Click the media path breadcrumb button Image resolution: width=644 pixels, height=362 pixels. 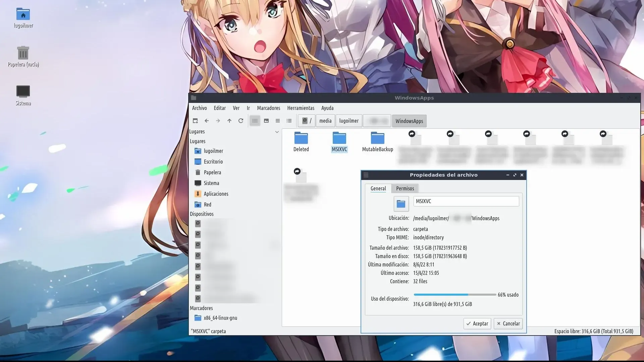pos(325,121)
